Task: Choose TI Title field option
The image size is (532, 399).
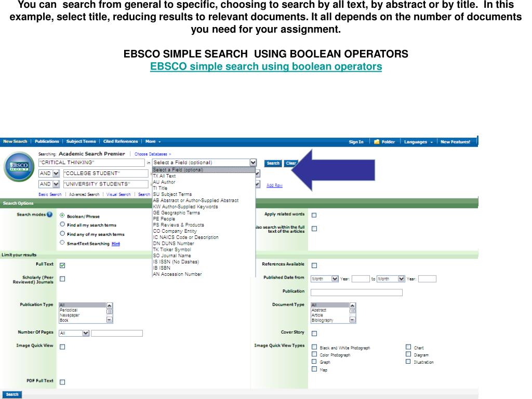Action: (204, 188)
